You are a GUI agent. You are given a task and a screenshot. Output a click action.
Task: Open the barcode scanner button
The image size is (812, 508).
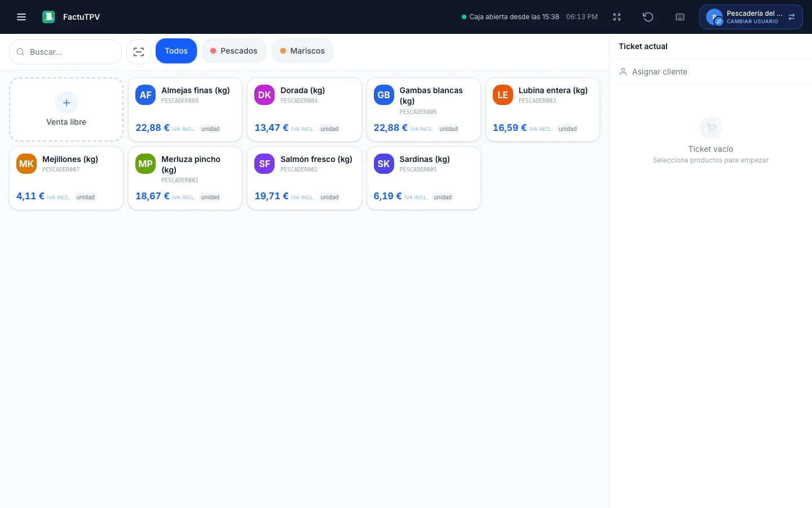tap(139, 52)
